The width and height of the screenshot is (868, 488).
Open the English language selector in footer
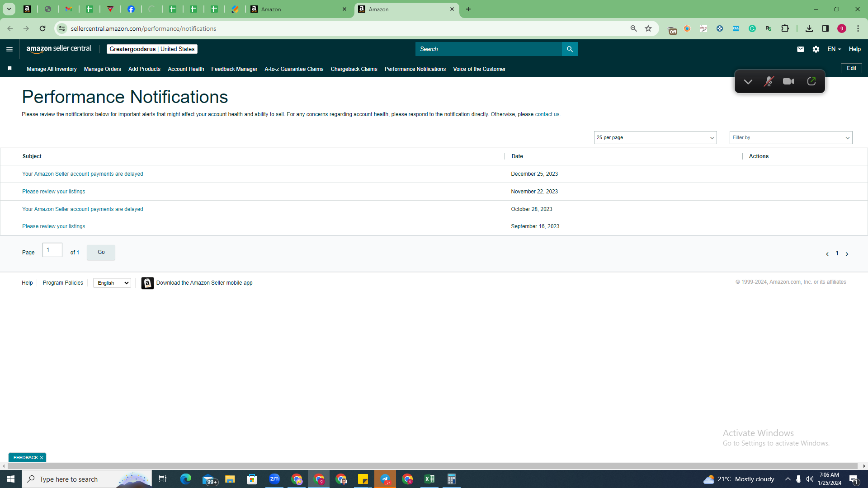112,283
